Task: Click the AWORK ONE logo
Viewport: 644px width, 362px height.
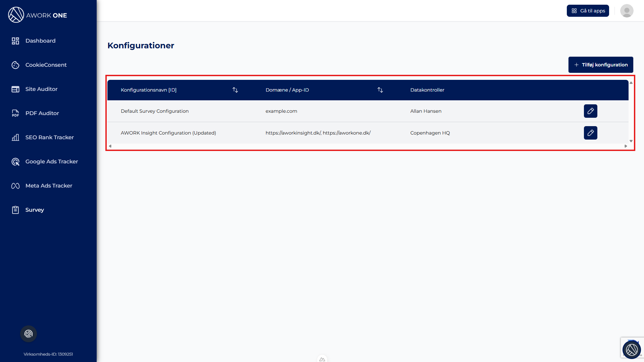Action: [x=38, y=15]
